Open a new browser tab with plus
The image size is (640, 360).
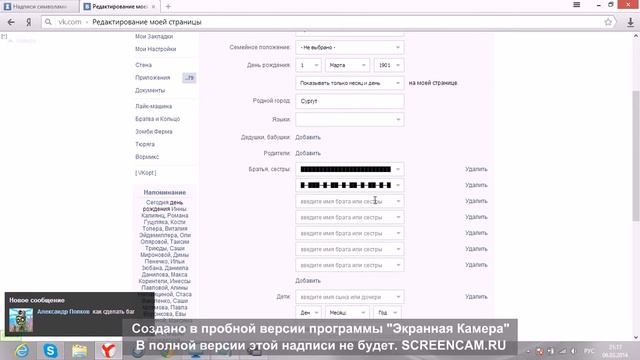tap(168, 7)
